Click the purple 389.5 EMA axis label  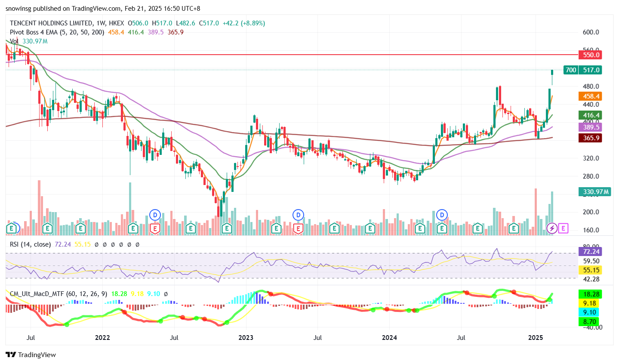click(x=590, y=127)
